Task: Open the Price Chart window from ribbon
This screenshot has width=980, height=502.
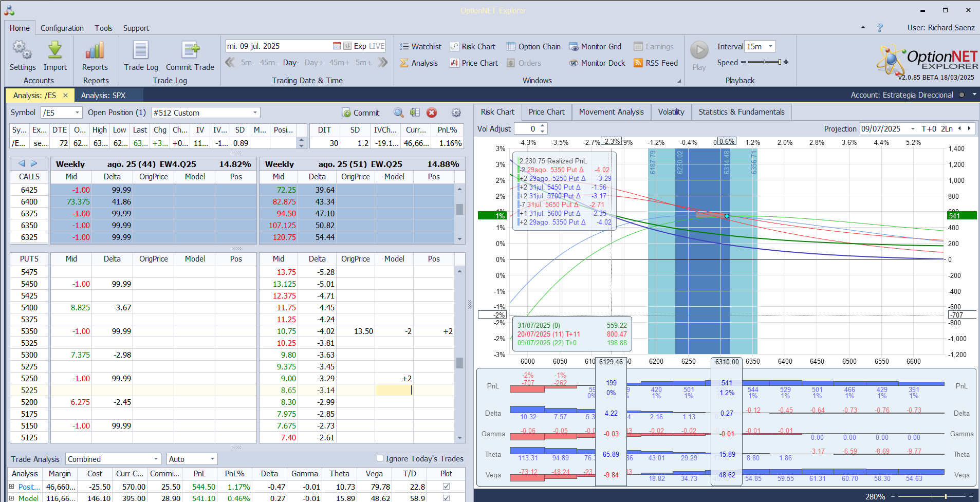Action: pyautogui.click(x=474, y=63)
